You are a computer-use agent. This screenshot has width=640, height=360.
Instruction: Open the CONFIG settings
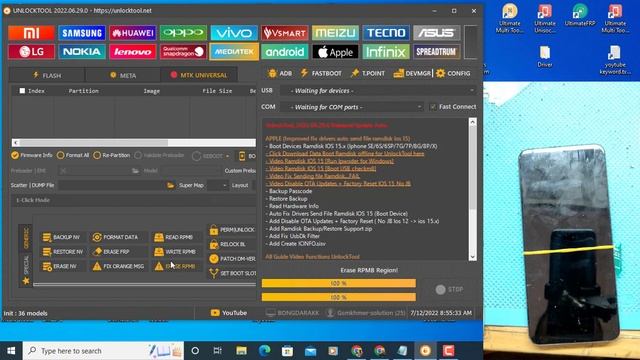click(x=453, y=73)
